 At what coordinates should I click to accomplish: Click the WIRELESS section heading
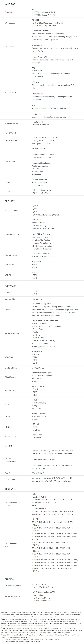10,4
